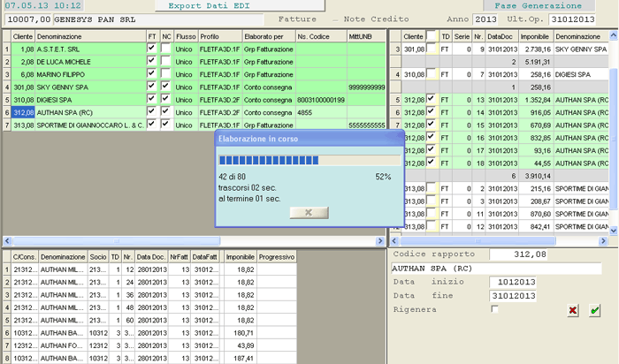Toggle the Rigenera checkbox
Viewport: 619px width, 364px height.
point(494,309)
